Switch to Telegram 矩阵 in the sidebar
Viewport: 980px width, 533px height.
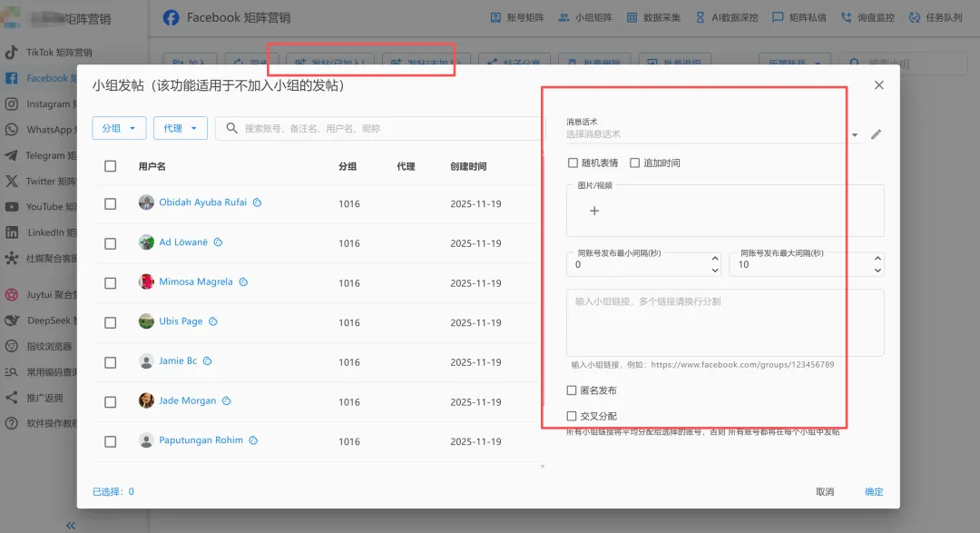pyautogui.click(x=54, y=155)
